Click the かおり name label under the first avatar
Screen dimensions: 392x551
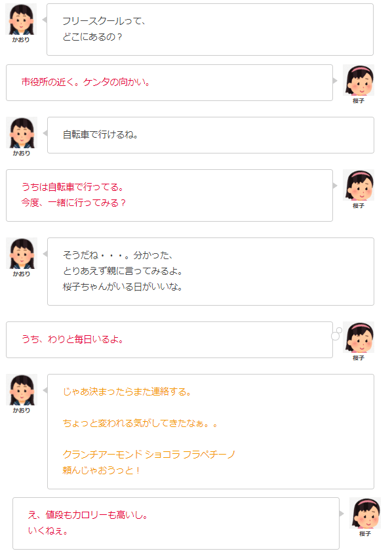pos(21,40)
